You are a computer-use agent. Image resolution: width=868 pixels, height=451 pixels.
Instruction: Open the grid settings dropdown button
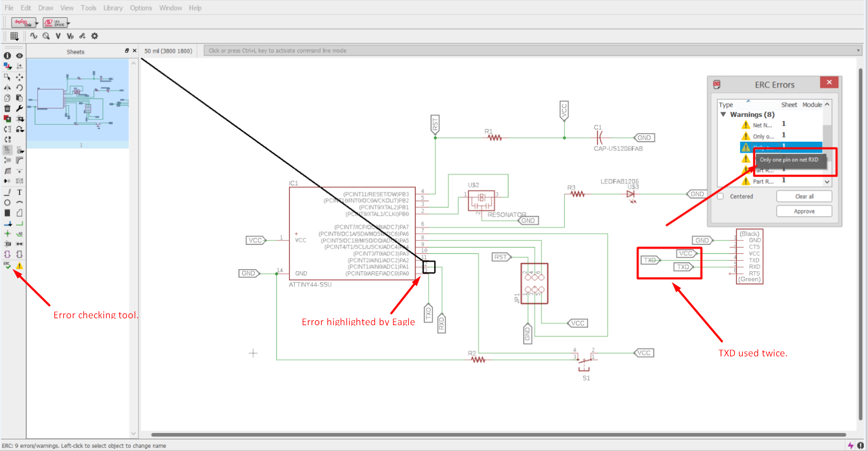point(14,36)
